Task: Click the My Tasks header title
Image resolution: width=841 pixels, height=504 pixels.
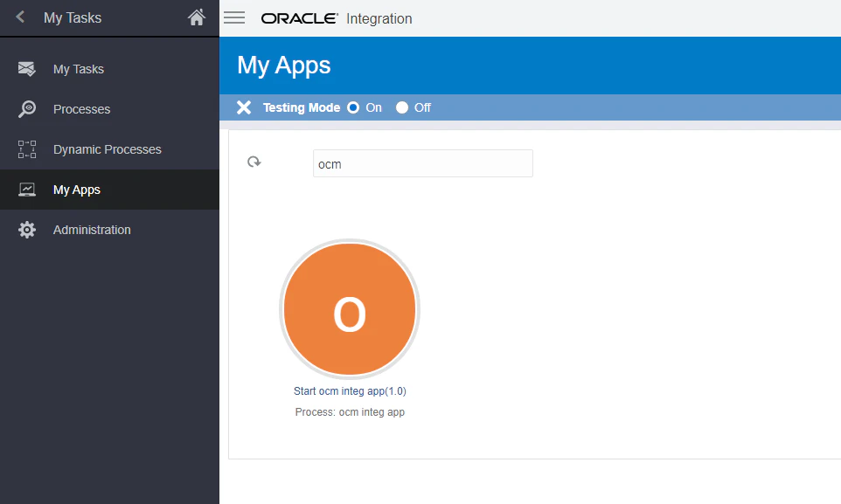Action: coord(73,17)
